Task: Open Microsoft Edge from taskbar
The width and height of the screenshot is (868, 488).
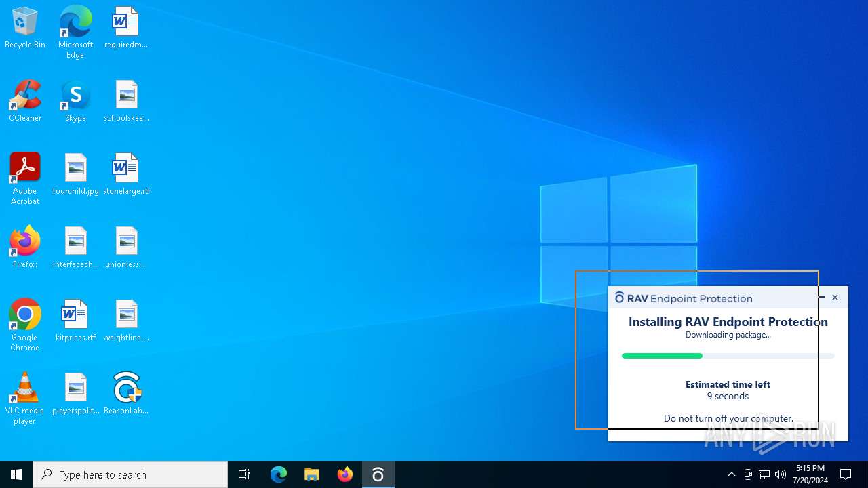Action: [x=279, y=474]
